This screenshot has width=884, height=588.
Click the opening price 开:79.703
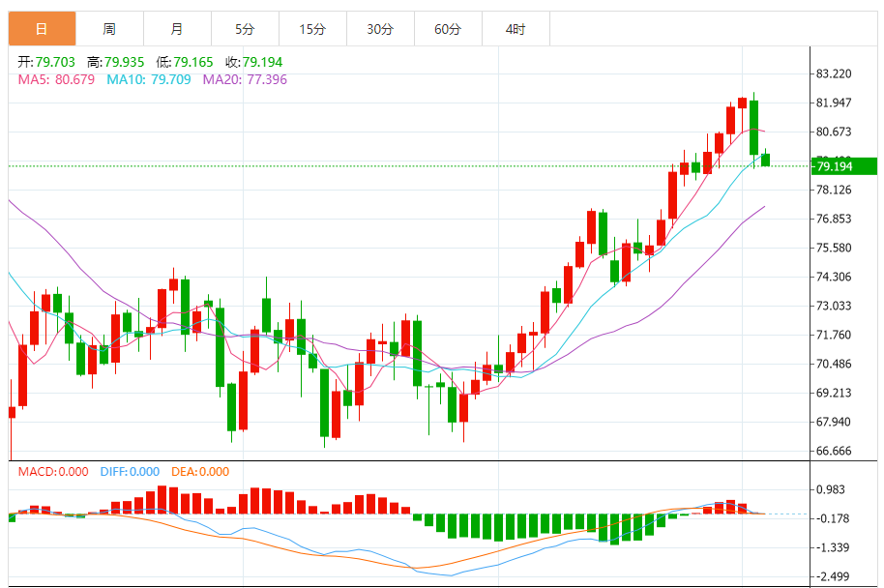tap(46, 62)
